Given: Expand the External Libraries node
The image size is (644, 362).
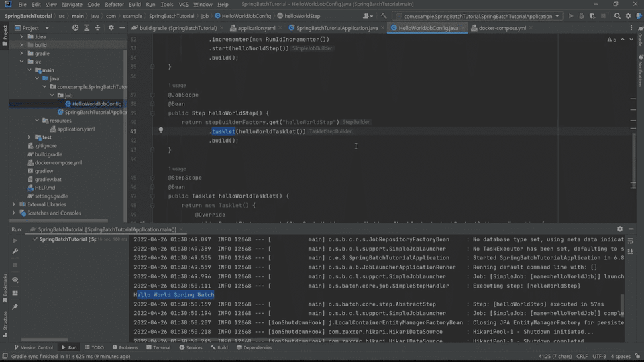Looking at the screenshot, I should tap(14, 204).
